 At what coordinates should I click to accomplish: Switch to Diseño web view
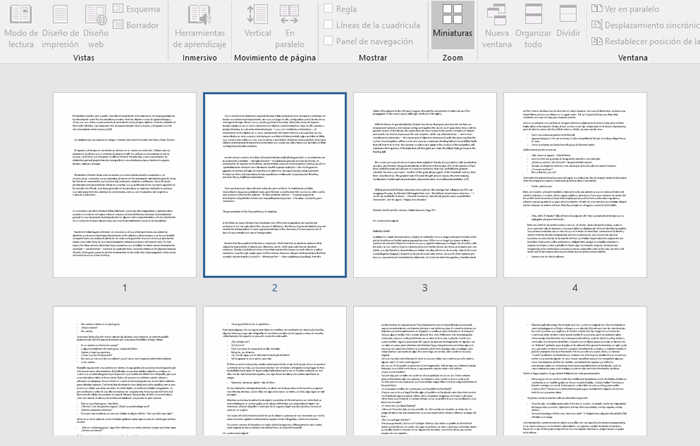click(x=96, y=24)
